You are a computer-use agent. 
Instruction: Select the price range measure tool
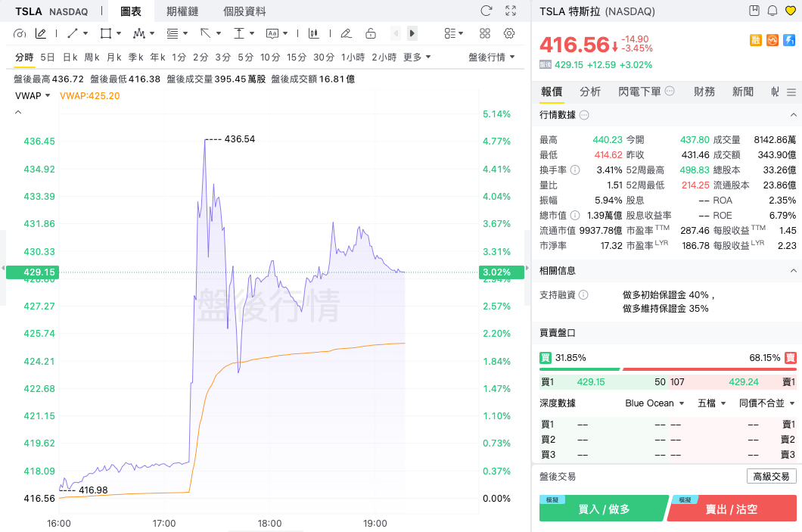239,34
